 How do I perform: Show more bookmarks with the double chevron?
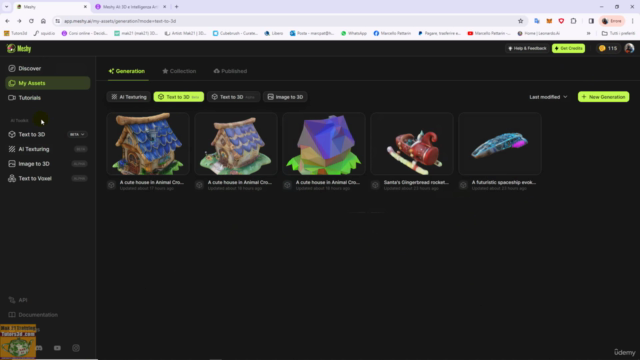tap(588, 33)
